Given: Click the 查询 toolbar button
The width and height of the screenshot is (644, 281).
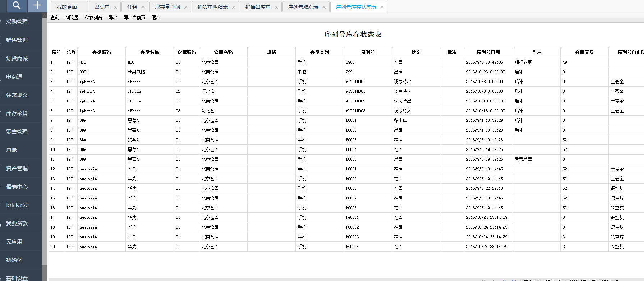Looking at the screenshot, I should click(55, 18).
